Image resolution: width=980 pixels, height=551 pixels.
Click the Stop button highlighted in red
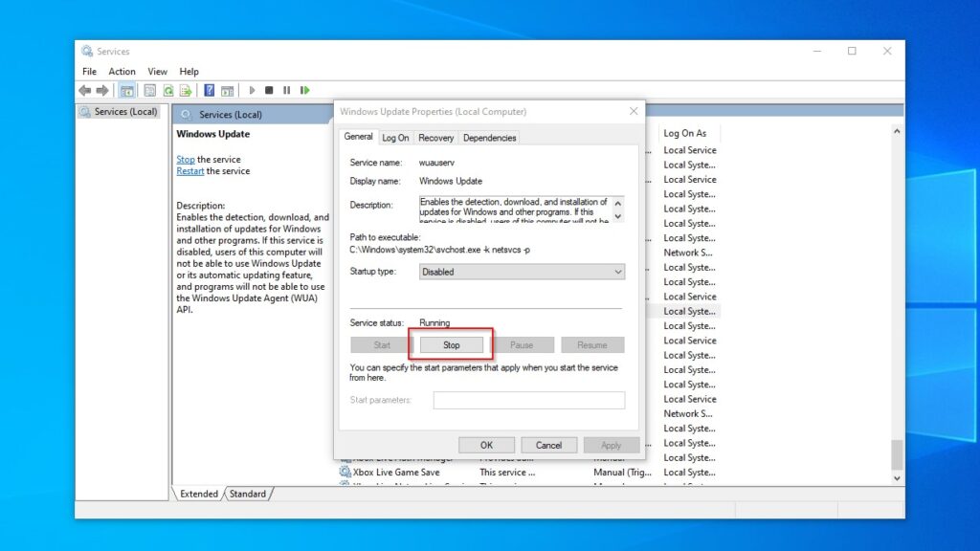pos(450,344)
